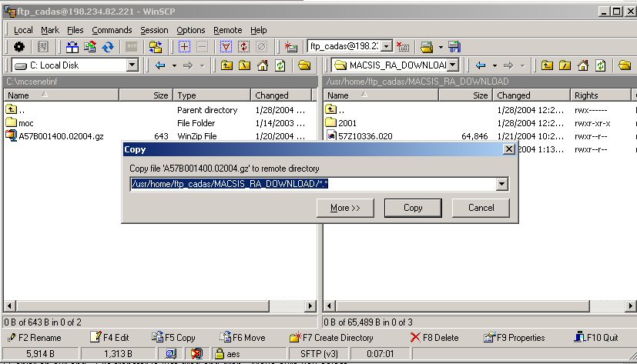The height and width of the screenshot is (364, 637).
Task: Click the Save Session disk icon
Action: point(454,47)
